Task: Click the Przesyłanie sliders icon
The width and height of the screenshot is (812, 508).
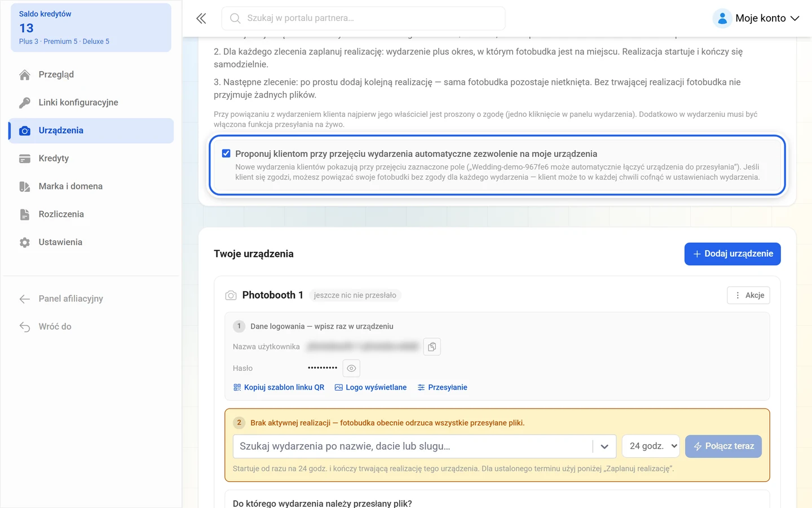Action: pos(421,387)
